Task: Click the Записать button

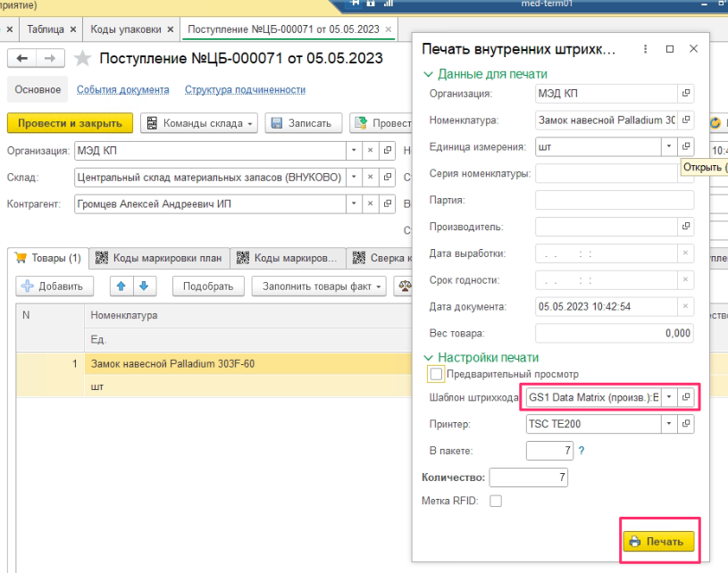Action: point(304,123)
